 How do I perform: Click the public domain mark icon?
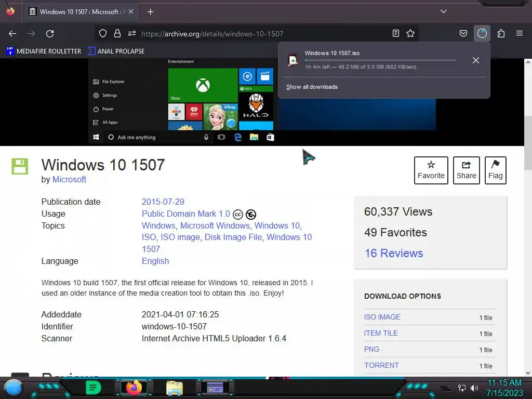251,215
